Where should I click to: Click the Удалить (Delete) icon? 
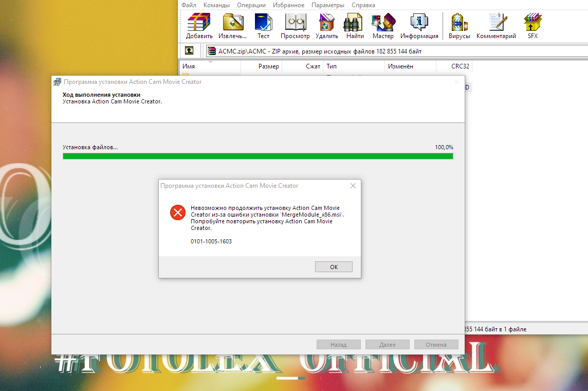pyautogui.click(x=326, y=26)
